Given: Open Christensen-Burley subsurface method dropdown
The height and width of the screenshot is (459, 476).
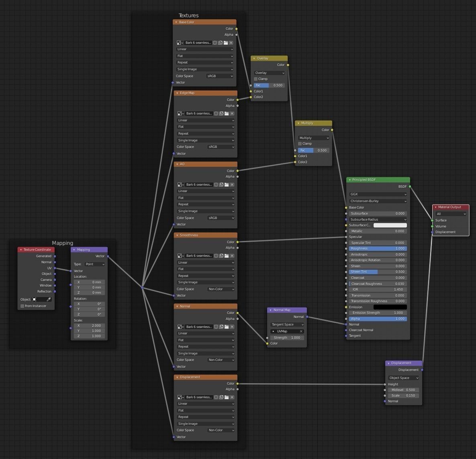Looking at the screenshot, I should click(x=378, y=201).
